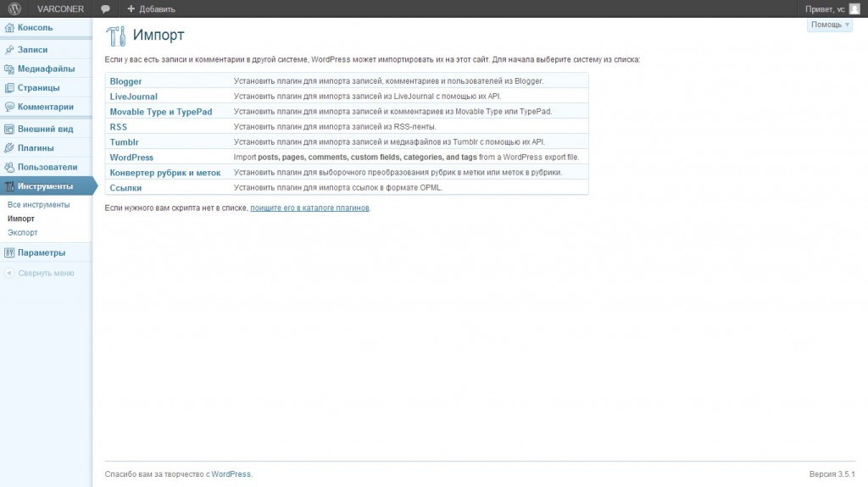Open the comments bubble icon in admin bar
The height and width of the screenshot is (487, 868).
(105, 8)
